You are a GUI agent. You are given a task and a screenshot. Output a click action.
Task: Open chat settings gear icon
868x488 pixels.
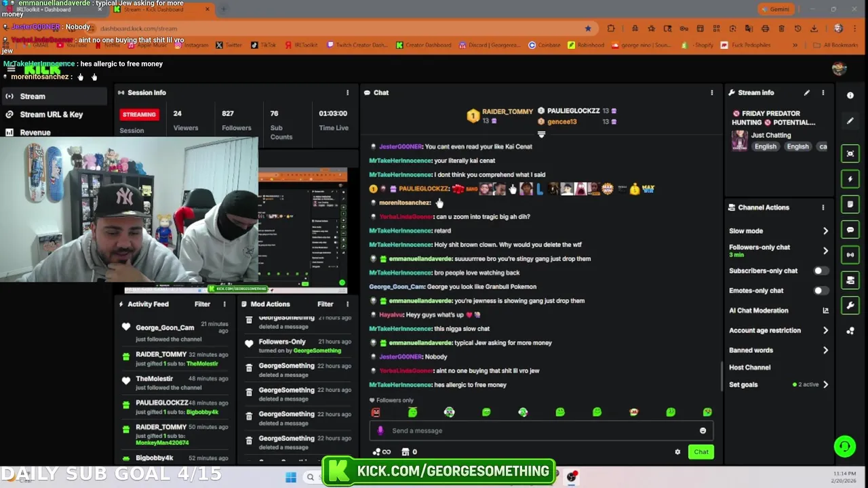pos(677,452)
